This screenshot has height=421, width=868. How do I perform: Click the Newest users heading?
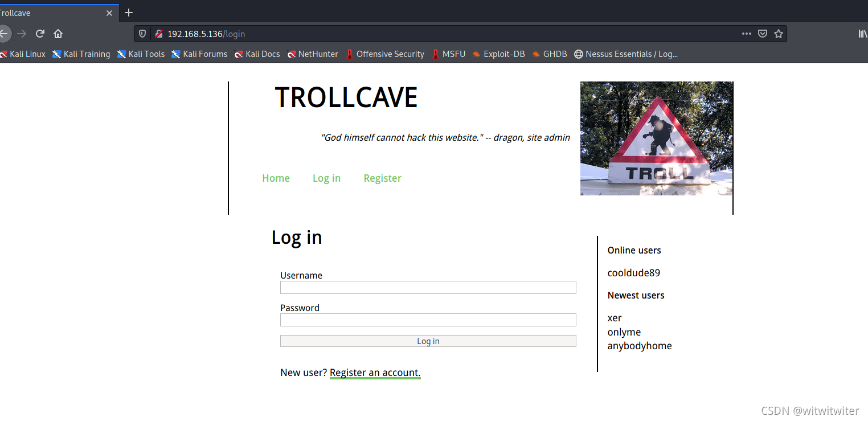(x=636, y=295)
